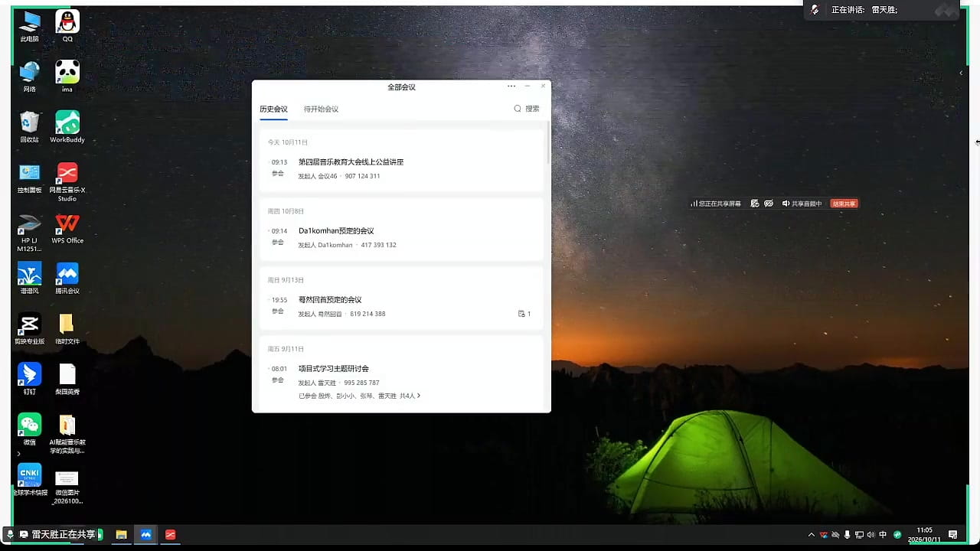Switch the 中 input method indicator

coord(883,534)
